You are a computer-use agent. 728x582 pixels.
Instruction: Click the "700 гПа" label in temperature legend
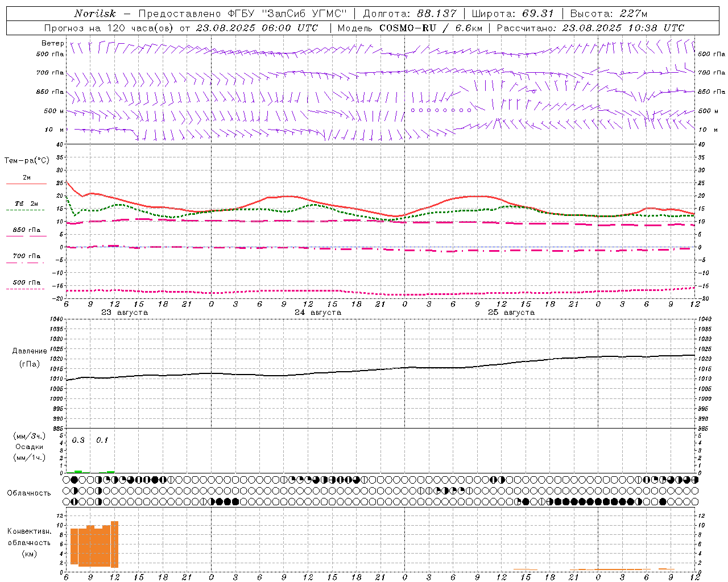(x=26, y=256)
